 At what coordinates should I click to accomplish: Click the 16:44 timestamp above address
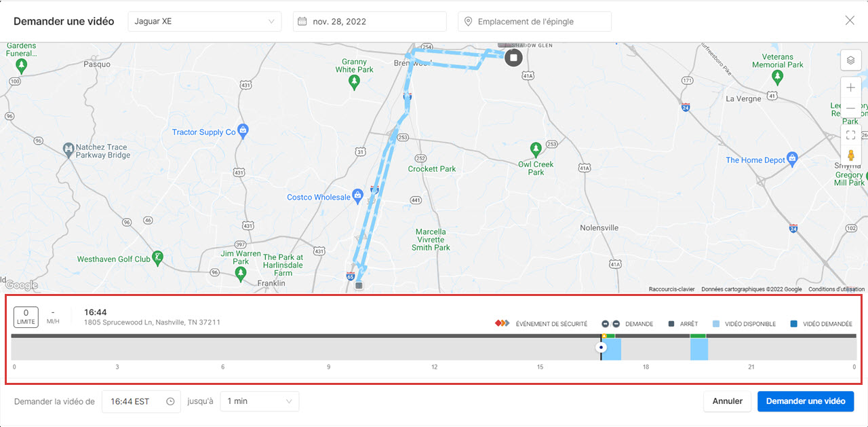(96, 312)
